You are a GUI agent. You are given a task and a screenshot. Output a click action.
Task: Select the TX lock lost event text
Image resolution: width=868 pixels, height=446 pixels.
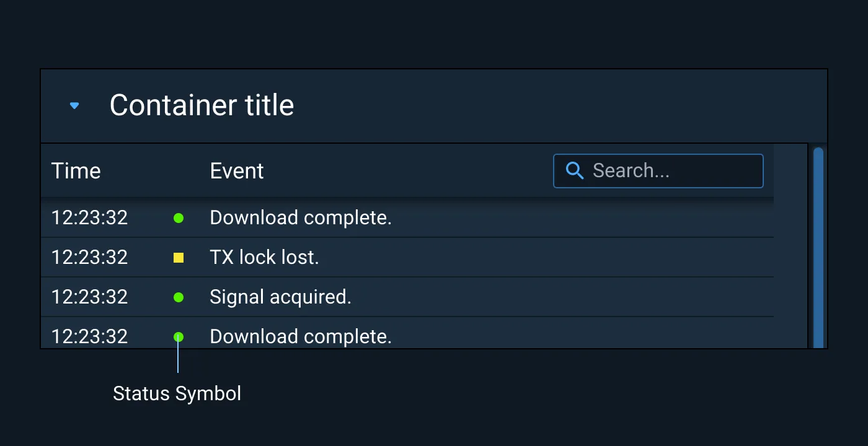(264, 258)
